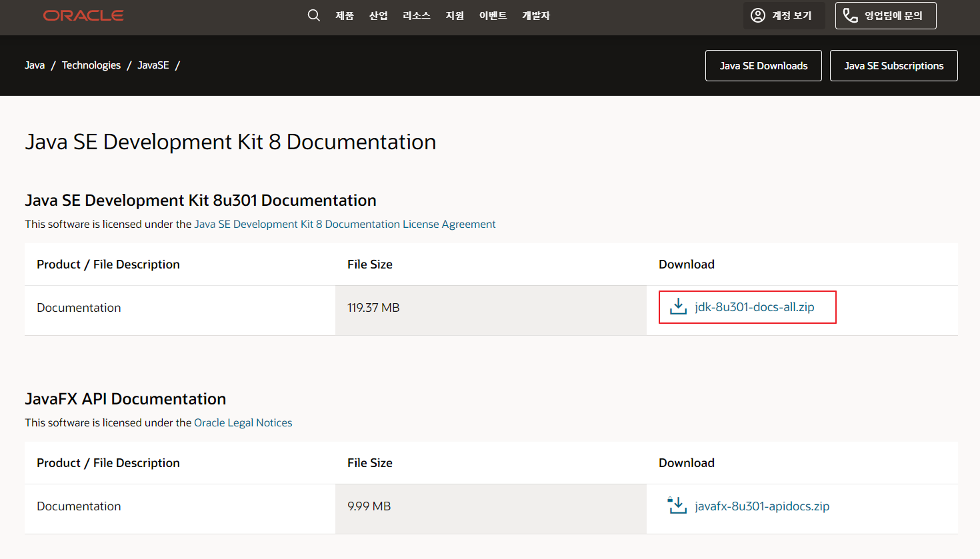Click the JavaFX API Documentation heading
Viewport: 980px width, 559px height.
tap(125, 399)
